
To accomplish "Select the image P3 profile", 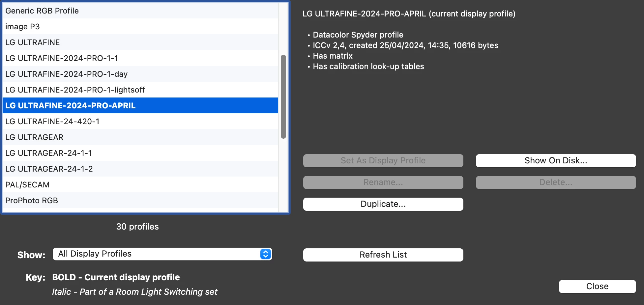I will point(140,26).
